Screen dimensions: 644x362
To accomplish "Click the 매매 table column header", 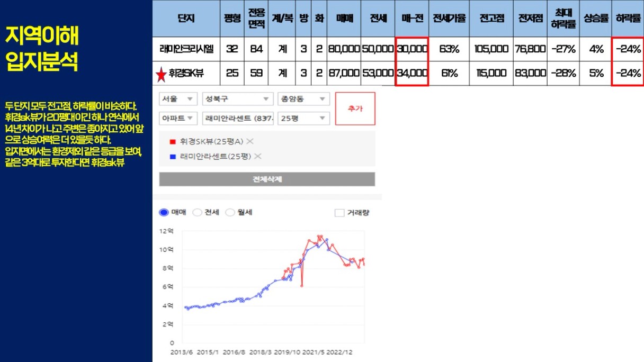I will point(344,19).
